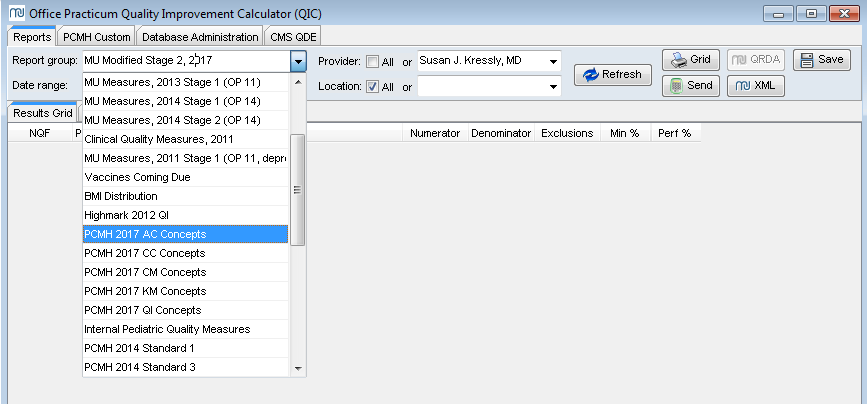The height and width of the screenshot is (404, 867).
Task: Click the Denominator column header
Action: [501, 133]
